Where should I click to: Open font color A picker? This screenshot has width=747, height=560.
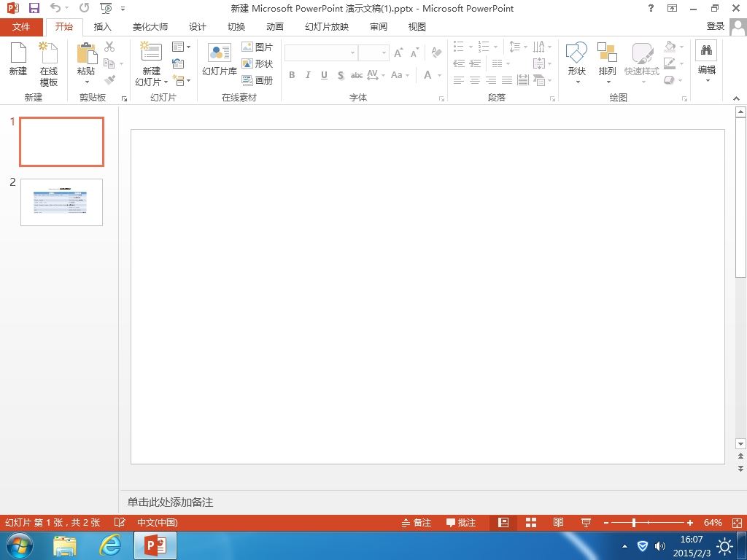427,75
